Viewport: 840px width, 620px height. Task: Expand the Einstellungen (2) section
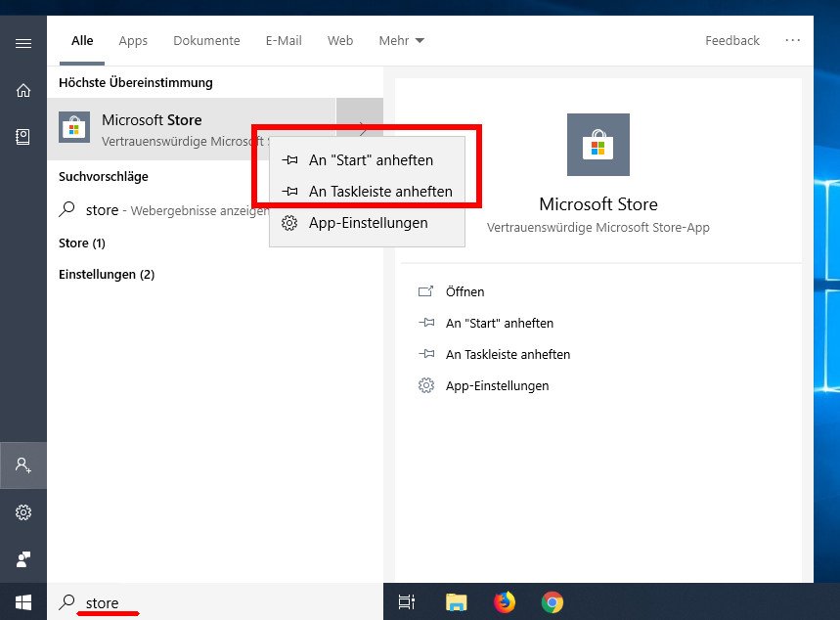coord(107,274)
